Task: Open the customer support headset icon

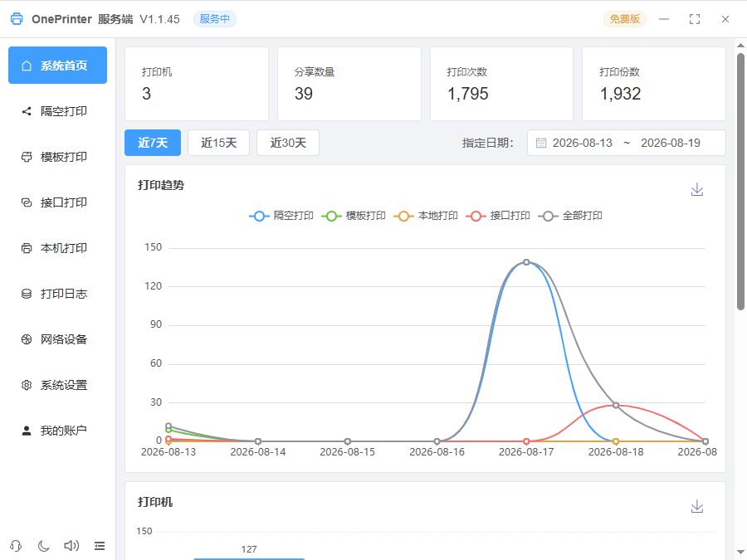Action: click(16, 546)
